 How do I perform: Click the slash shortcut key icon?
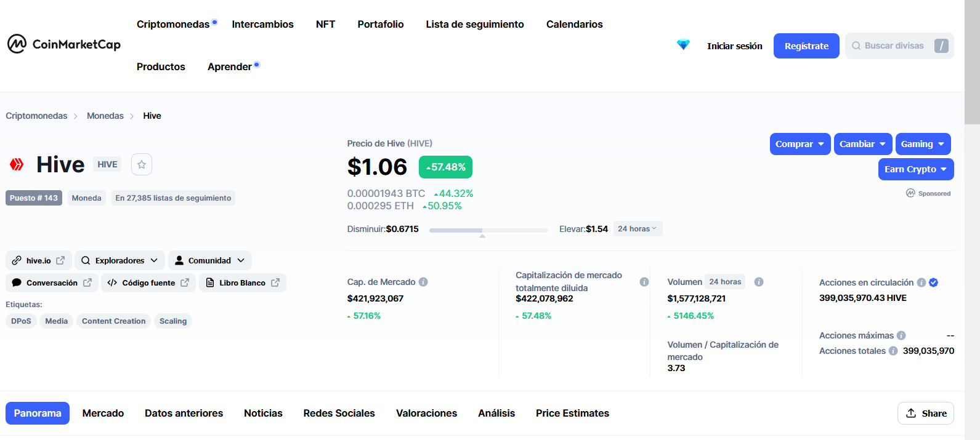941,46
